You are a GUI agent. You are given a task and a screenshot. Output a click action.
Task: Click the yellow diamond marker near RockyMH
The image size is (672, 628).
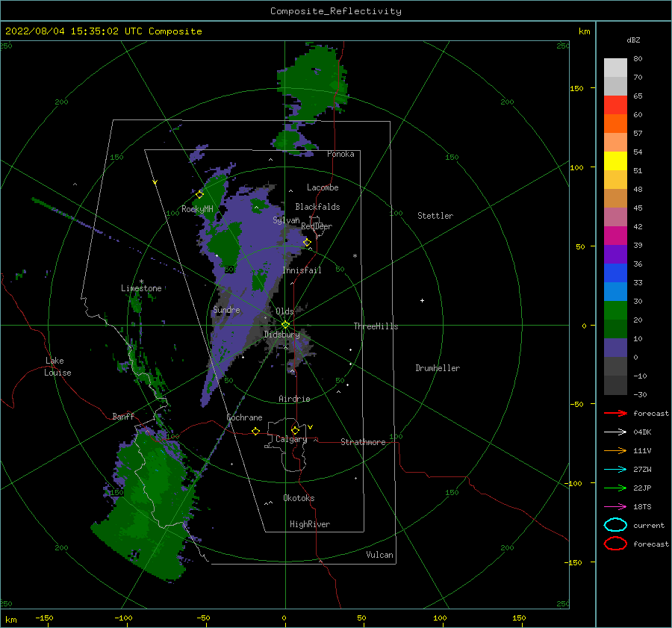click(199, 195)
